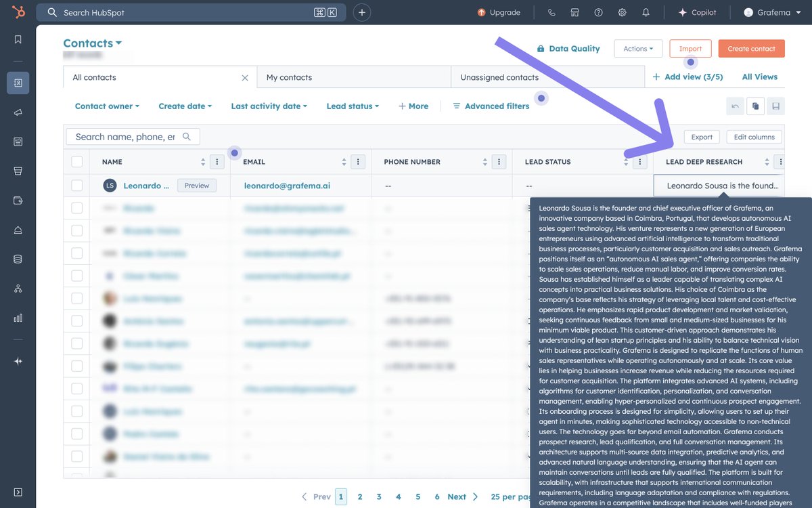
Task: Click the search magnifier in table search box
Action: 187,137
